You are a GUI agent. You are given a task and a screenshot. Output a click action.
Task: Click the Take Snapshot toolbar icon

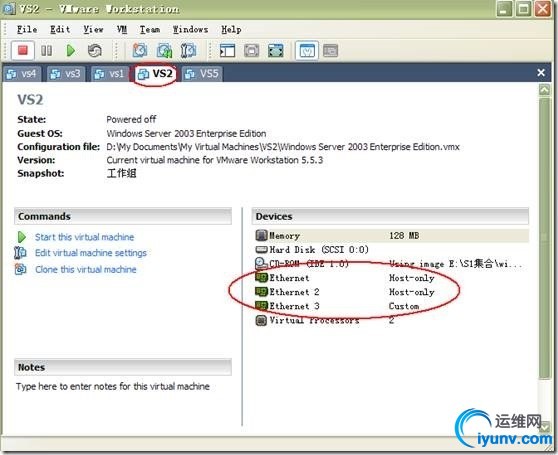[x=140, y=51]
